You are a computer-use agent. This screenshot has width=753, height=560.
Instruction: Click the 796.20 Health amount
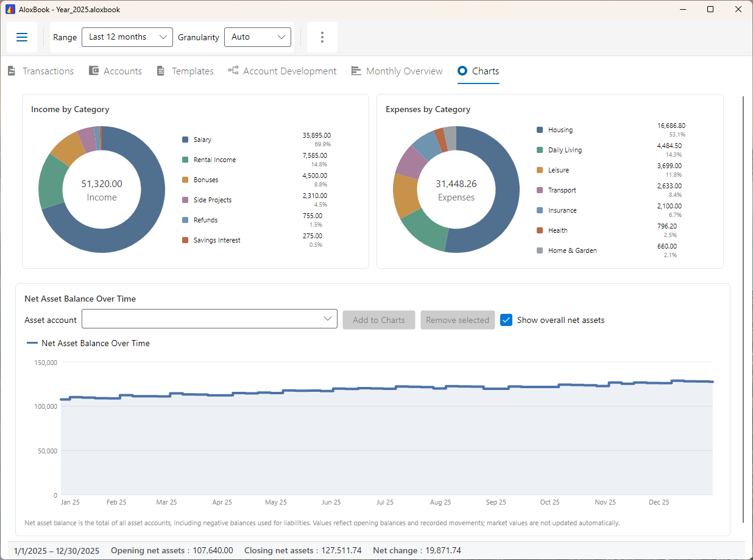667,226
